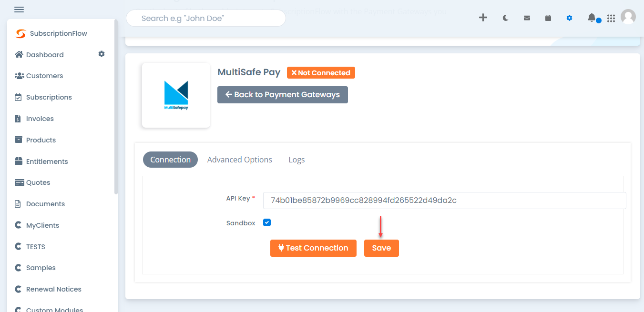
Task: Click the Products box icon
Action: (x=19, y=140)
